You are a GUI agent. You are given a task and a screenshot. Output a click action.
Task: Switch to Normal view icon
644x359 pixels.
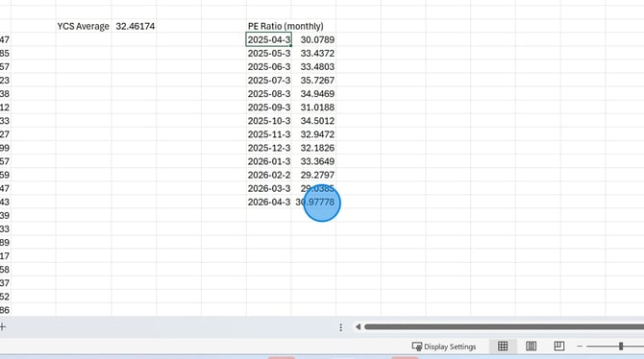pyautogui.click(x=503, y=347)
